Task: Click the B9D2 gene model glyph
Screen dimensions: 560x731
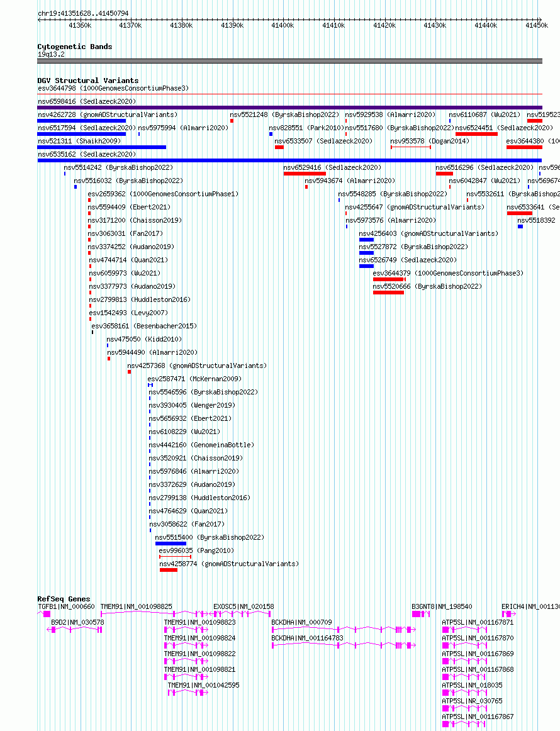Action: tap(75, 630)
